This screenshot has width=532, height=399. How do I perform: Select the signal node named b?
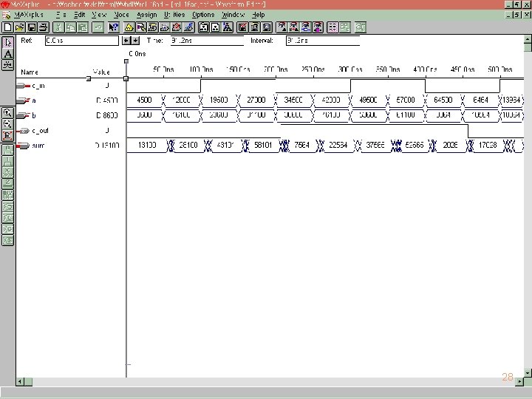pos(27,115)
